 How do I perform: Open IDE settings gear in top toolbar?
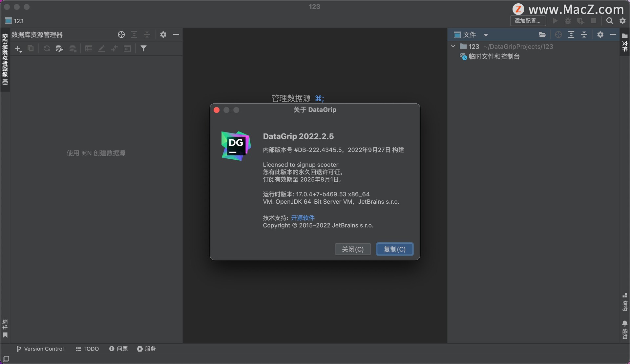tap(622, 21)
